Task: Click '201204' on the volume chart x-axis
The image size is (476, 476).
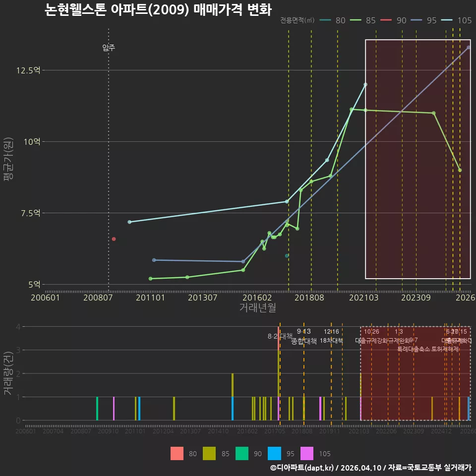Action: [163, 431]
